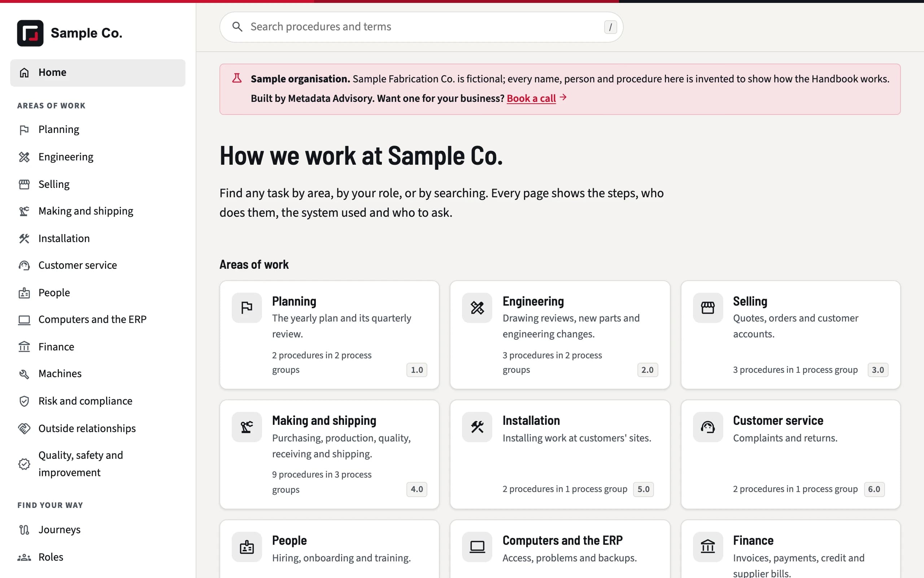Open the Installation area card

(560, 454)
